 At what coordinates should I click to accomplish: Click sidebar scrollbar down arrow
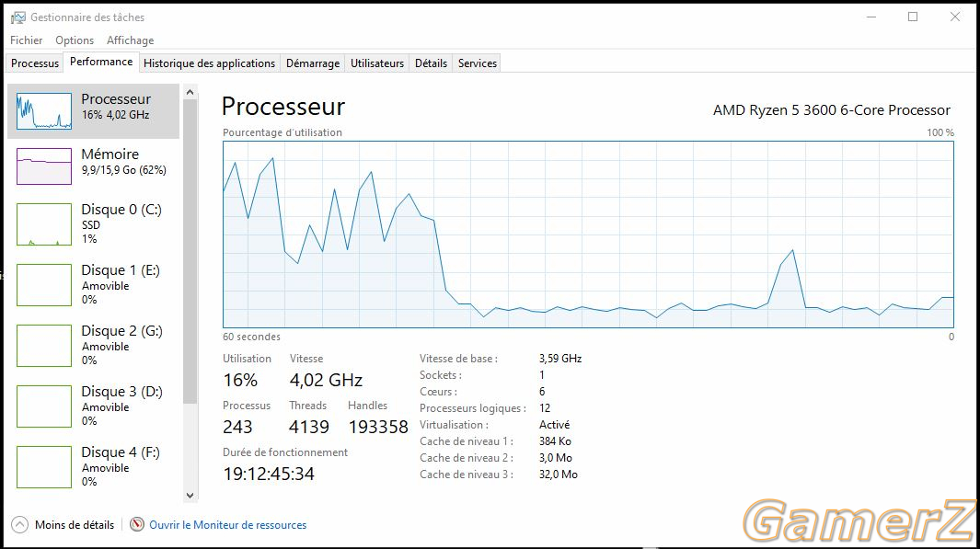pos(190,496)
